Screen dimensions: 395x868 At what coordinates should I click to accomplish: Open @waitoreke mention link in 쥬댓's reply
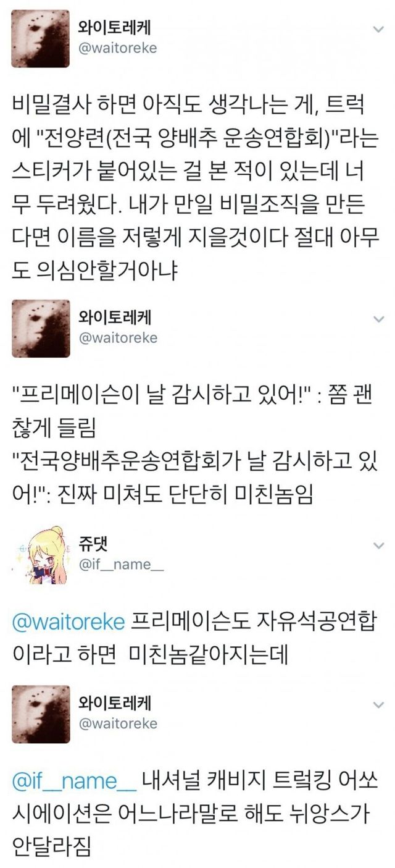pyautogui.click(x=69, y=622)
